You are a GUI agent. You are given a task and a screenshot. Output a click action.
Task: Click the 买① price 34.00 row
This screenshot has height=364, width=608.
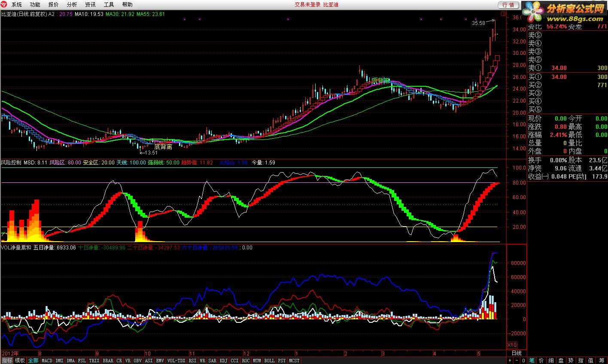point(568,77)
